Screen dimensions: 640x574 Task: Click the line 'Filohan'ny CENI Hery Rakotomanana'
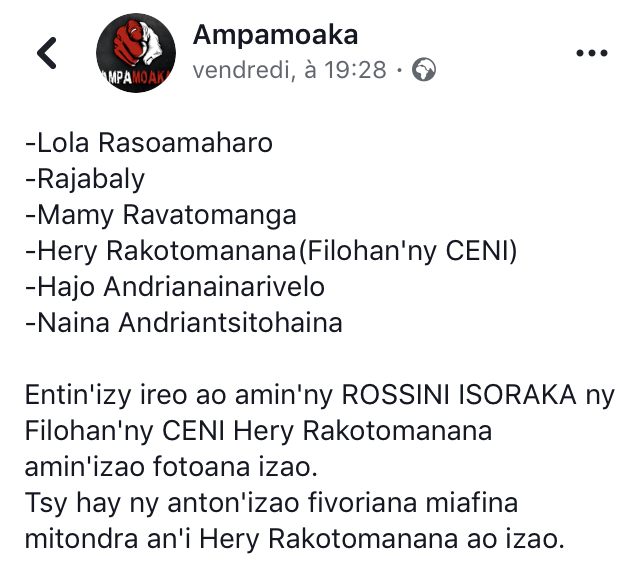pyautogui.click(x=258, y=431)
